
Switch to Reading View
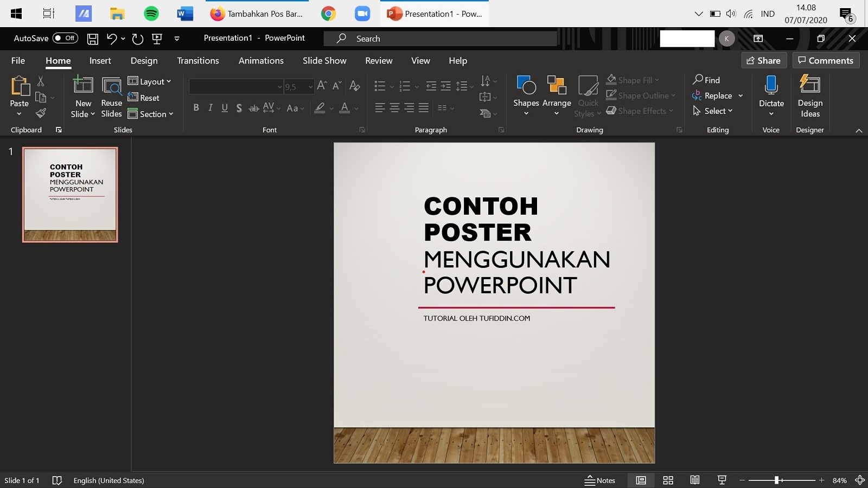pos(695,480)
